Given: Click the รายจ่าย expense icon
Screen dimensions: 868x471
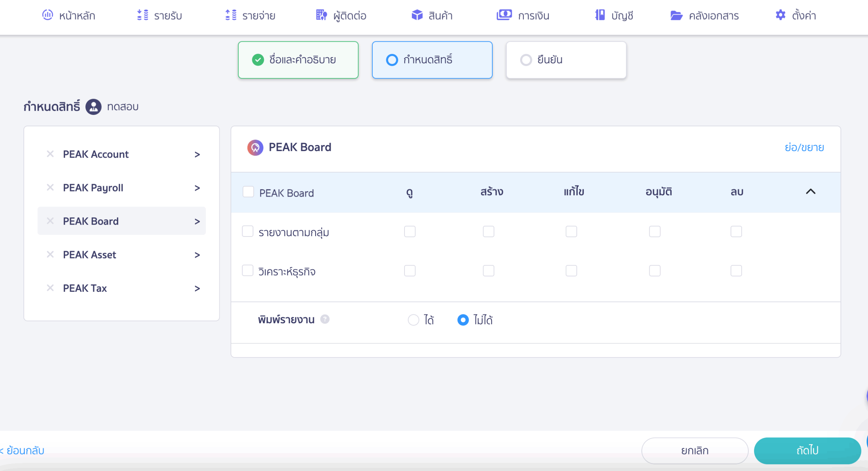Looking at the screenshot, I should pos(231,15).
